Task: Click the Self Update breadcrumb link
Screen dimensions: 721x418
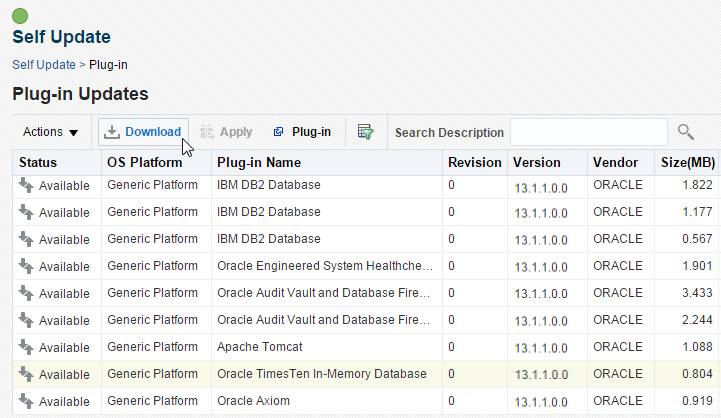Action: [x=43, y=65]
